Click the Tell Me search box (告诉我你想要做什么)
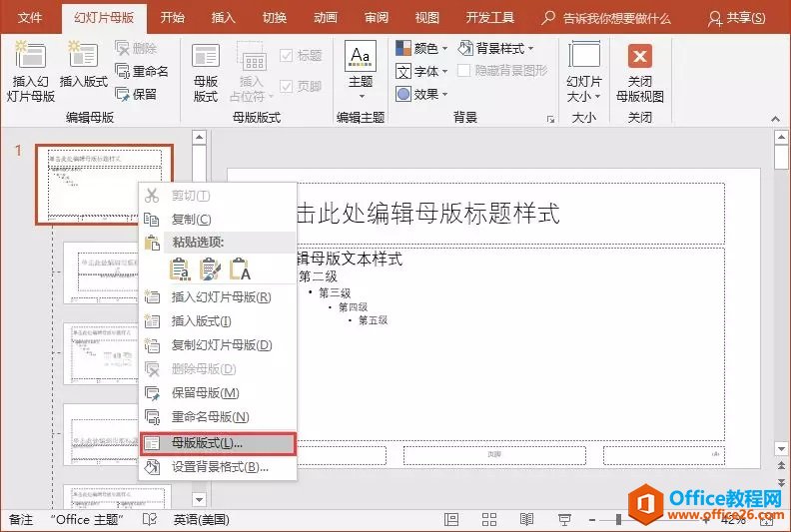Image resolution: width=791 pixels, height=532 pixels. point(606,19)
